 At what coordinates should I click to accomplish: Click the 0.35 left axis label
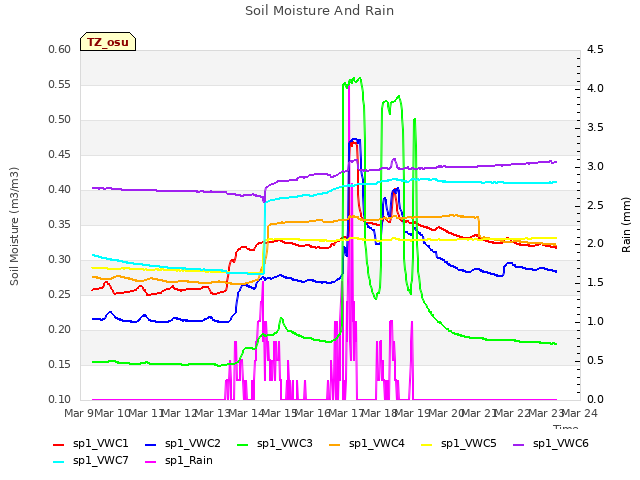(60, 225)
